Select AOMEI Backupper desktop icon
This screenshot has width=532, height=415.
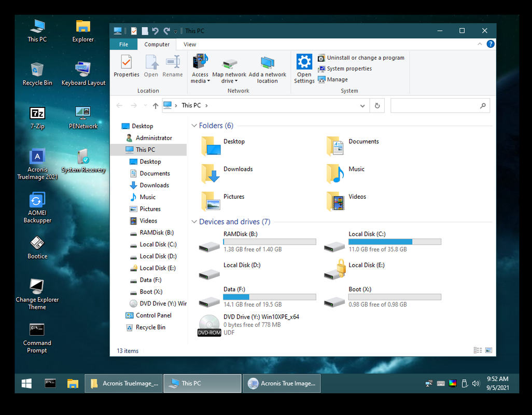point(37,208)
